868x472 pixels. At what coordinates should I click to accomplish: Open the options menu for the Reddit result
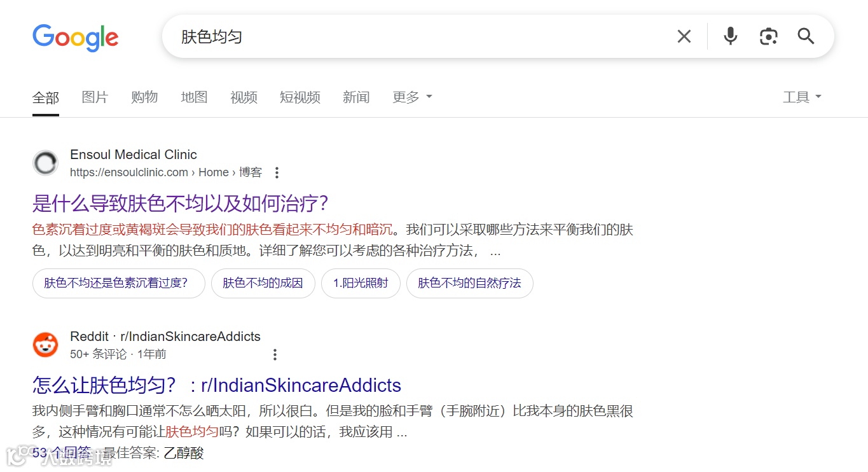275,354
